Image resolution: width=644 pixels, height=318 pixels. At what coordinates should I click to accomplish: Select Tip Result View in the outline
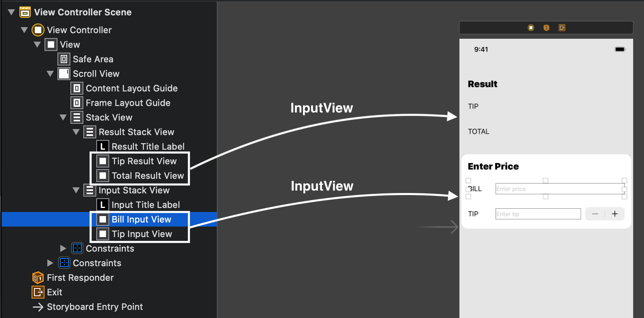coord(144,161)
